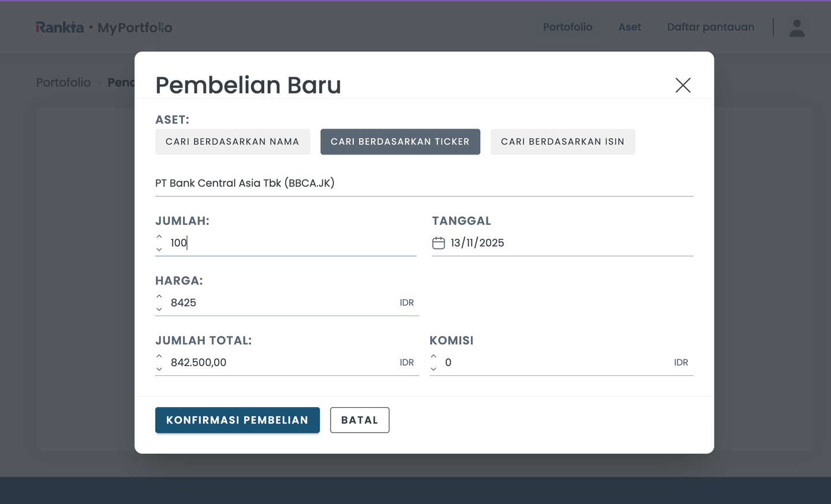This screenshot has height=504, width=831.
Task: Cancel the purchase with BATAL
Action: pyautogui.click(x=360, y=420)
